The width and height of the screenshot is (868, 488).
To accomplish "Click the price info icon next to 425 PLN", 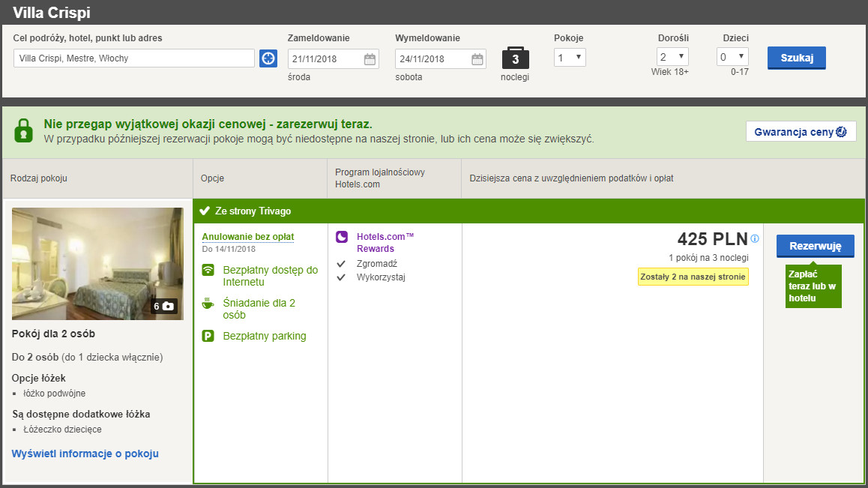I will coord(755,239).
